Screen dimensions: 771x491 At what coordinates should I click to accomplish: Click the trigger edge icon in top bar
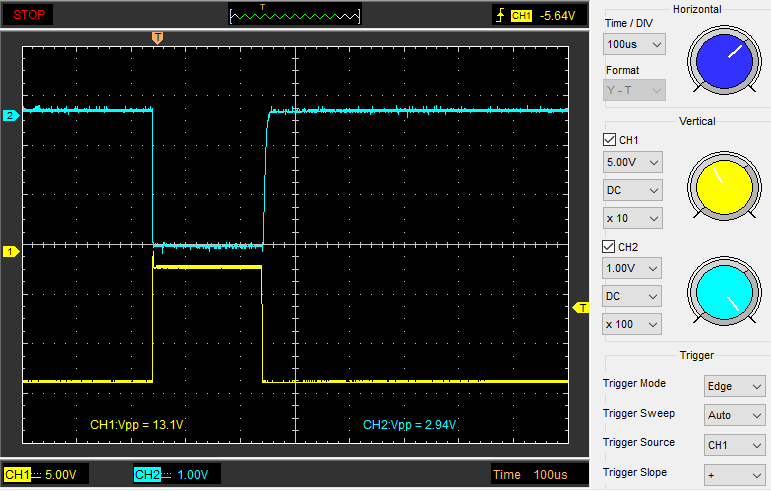coord(500,16)
